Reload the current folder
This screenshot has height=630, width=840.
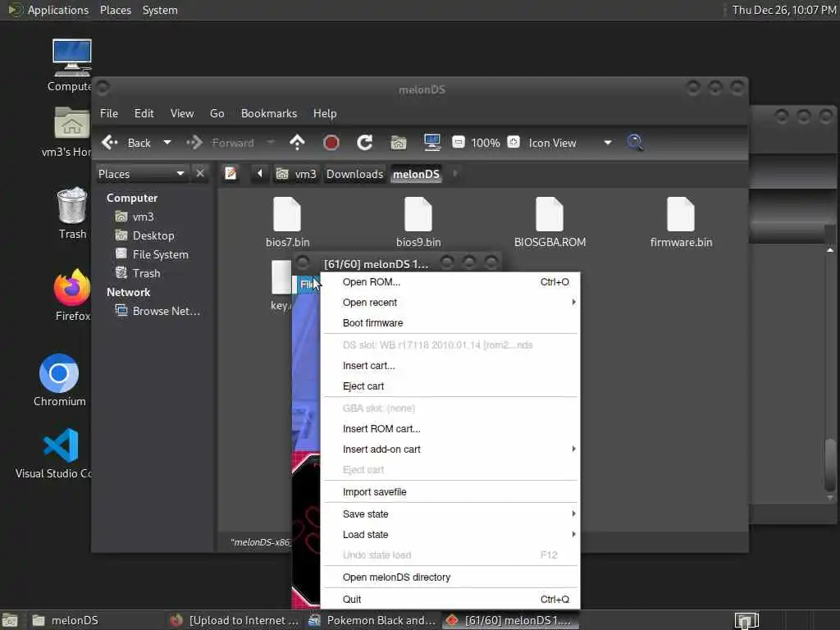tap(365, 143)
